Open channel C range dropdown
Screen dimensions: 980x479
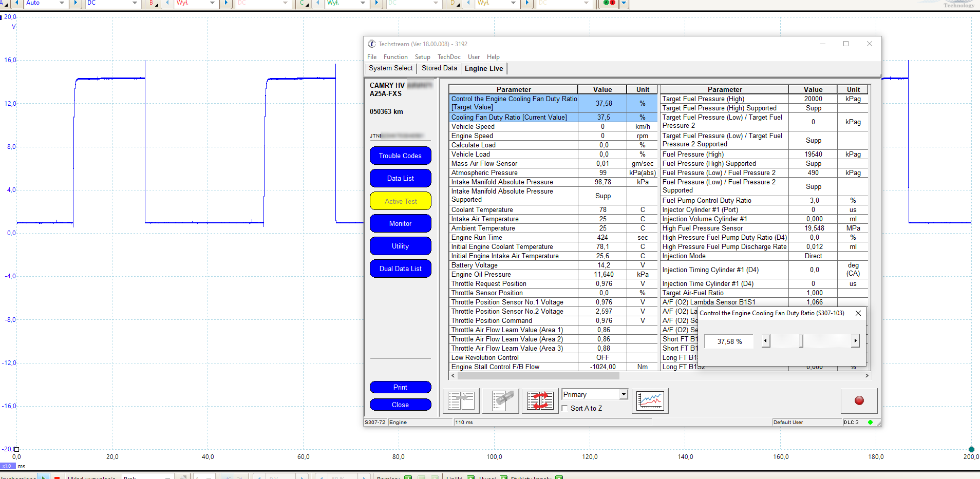(x=346, y=3)
